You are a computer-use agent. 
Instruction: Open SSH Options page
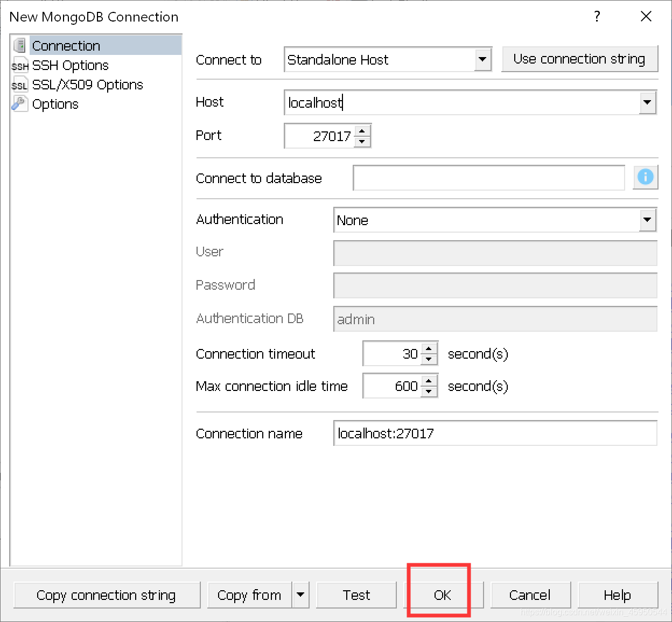coord(70,65)
